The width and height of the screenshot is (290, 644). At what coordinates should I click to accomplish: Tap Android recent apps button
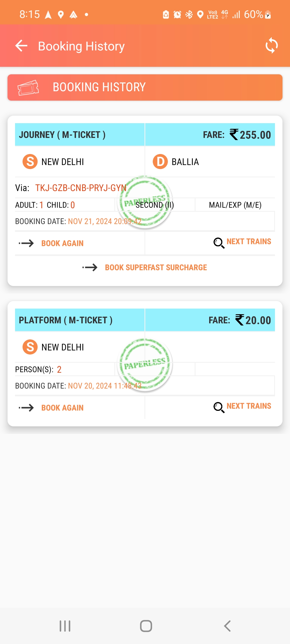coord(65,626)
